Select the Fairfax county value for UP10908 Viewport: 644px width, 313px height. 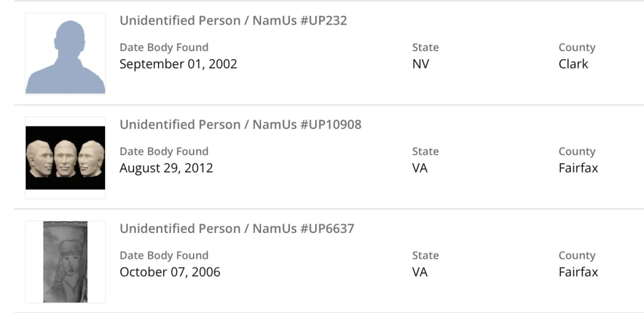[x=579, y=168]
